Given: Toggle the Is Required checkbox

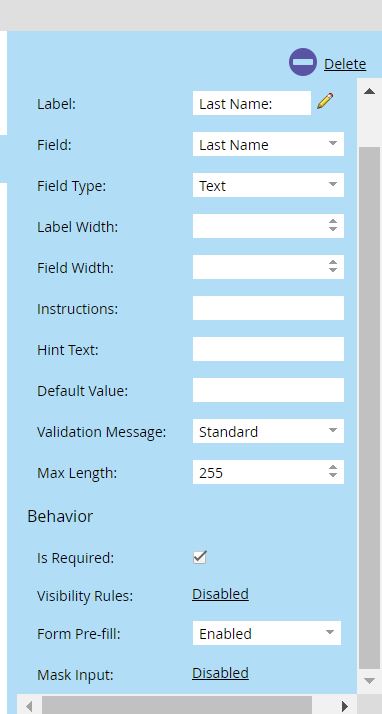Looking at the screenshot, I should (x=199, y=557).
